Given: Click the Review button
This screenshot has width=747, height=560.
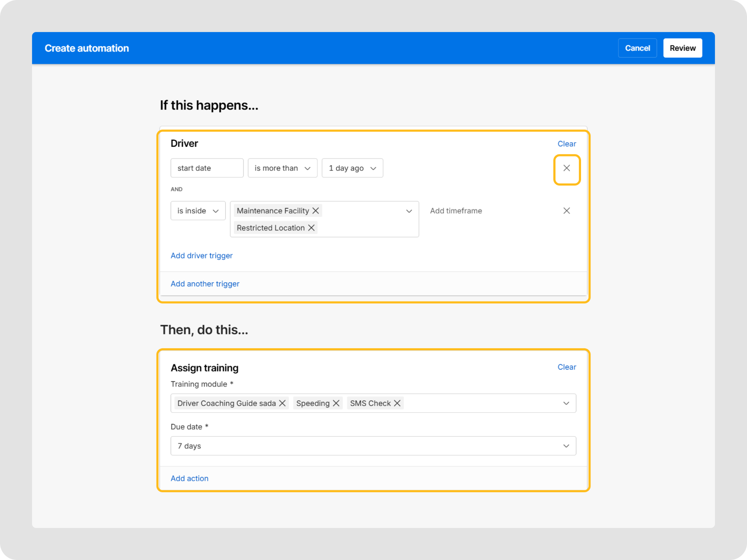Looking at the screenshot, I should (682, 48).
